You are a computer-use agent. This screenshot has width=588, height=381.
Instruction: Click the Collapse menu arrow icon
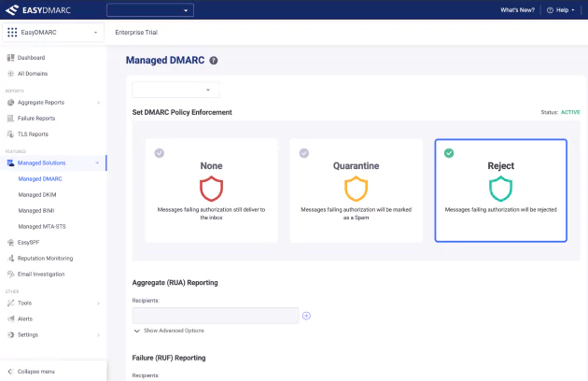coord(10,372)
